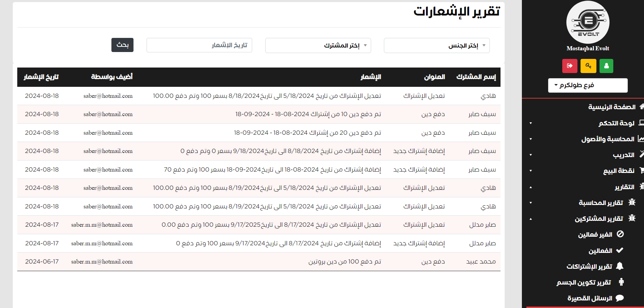The width and height of the screenshot is (644, 308).
Task: Click the red logout icon button
Action: point(569,66)
